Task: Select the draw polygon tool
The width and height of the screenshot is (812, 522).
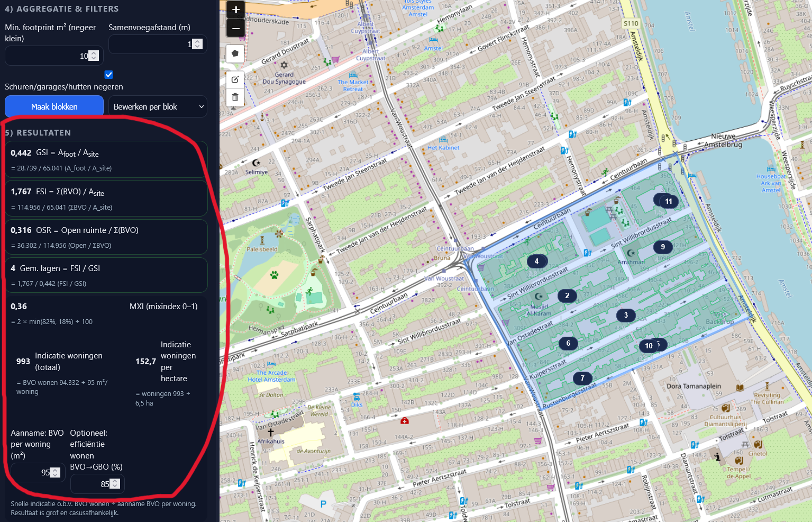Action: 235,53
